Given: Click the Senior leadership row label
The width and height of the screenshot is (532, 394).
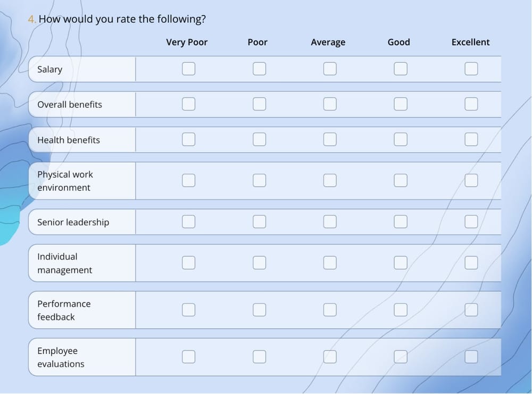Looking at the screenshot, I should [x=73, y=222].
